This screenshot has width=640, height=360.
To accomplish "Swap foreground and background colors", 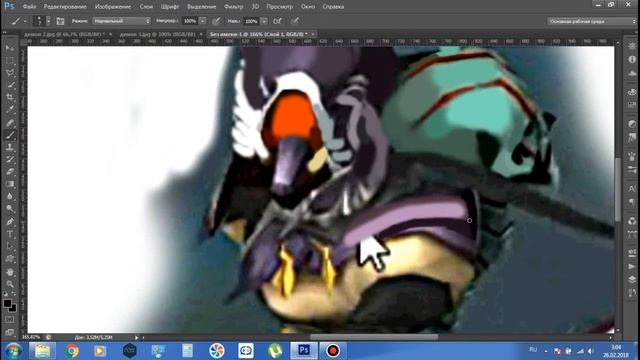I will click(13, 294).
